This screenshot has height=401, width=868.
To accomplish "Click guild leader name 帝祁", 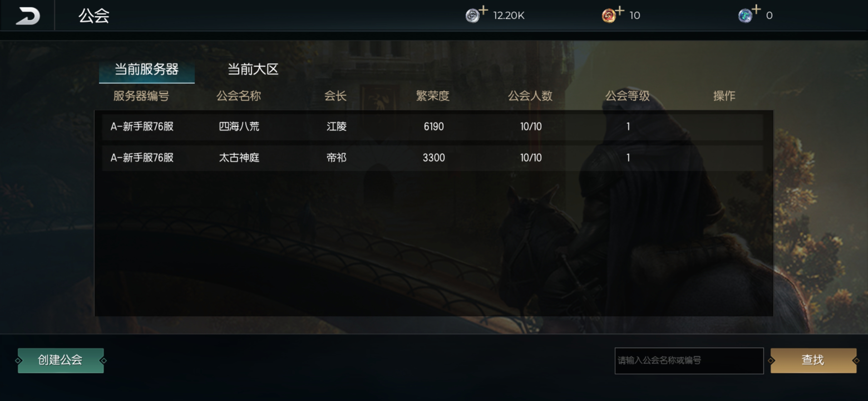I will pos(336,158).
